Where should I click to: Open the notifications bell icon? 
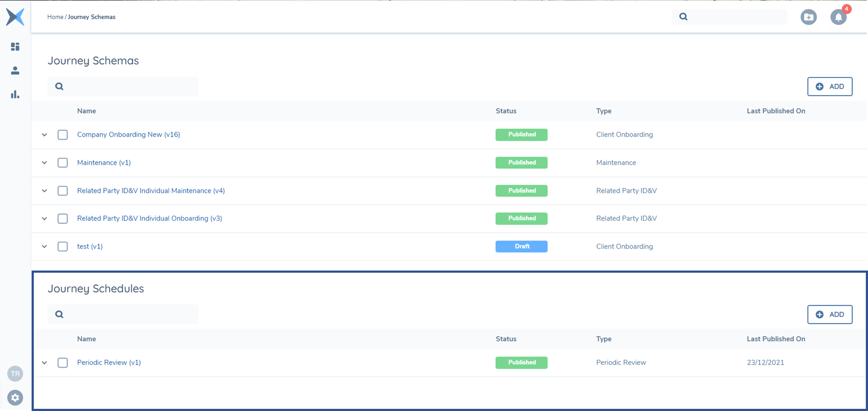pyautogui.click(x=838, y=17)
